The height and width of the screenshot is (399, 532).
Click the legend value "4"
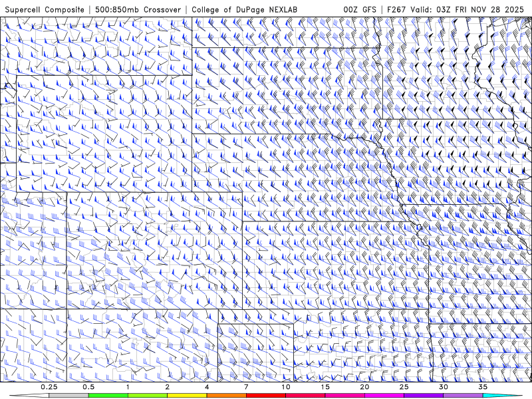[x=207, y=387]
